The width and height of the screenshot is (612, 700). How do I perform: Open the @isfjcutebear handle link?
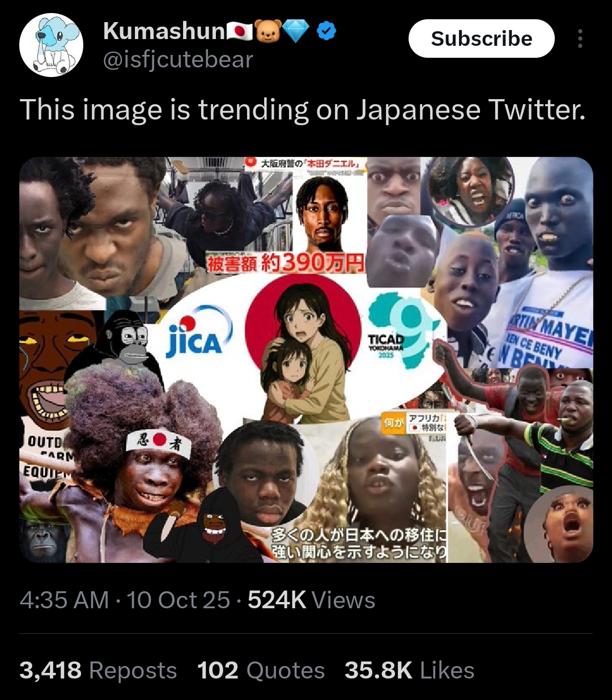coord(178,60)
